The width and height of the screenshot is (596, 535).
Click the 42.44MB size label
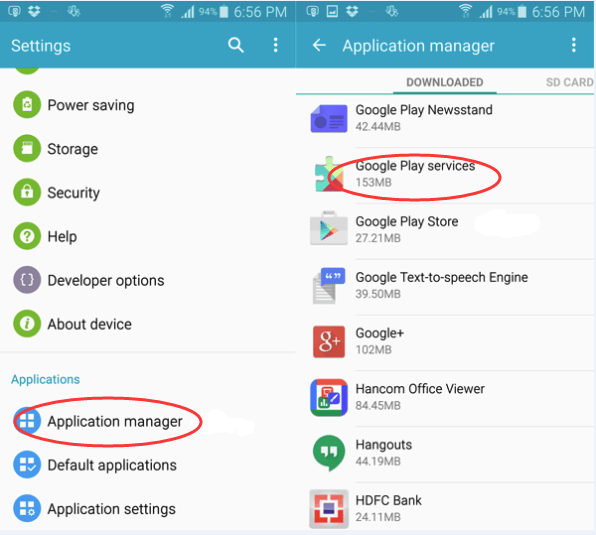pos(378,127)
